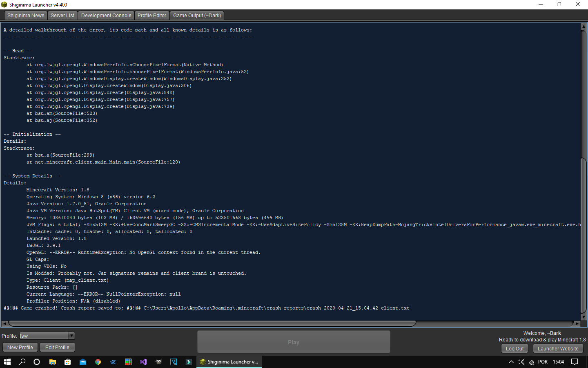The height and width of the screenshot is (368, 588).
Task: Launch Google Chrome from the taskbar
Action: 98,362
